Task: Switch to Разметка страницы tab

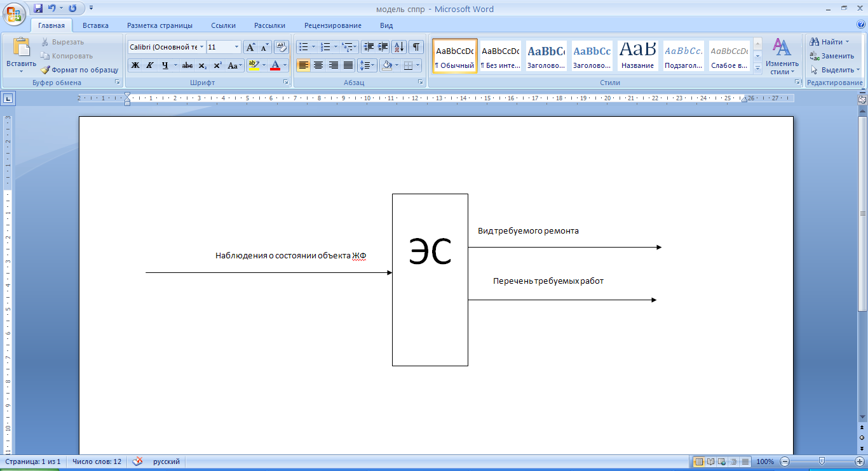Action: (x=159, y=25)
